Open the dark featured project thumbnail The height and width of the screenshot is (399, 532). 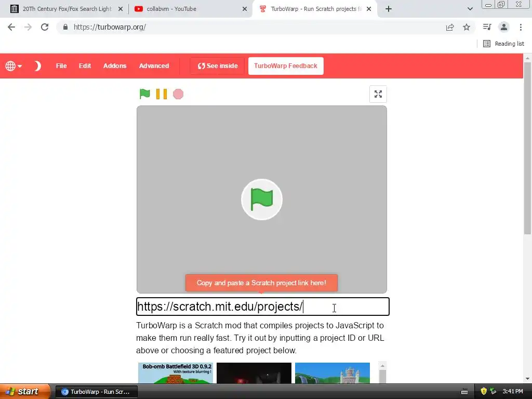point(254,373)
